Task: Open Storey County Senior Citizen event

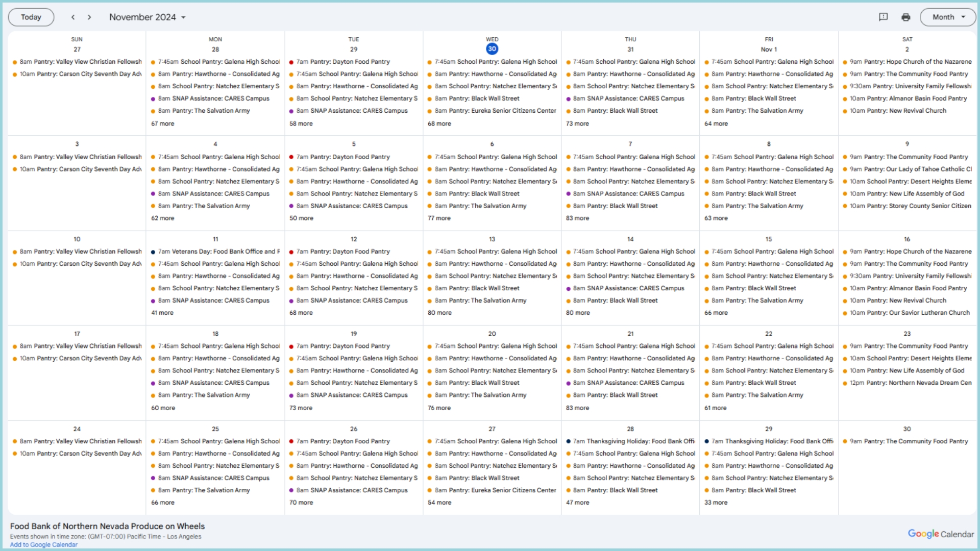Action: (907, 206)
